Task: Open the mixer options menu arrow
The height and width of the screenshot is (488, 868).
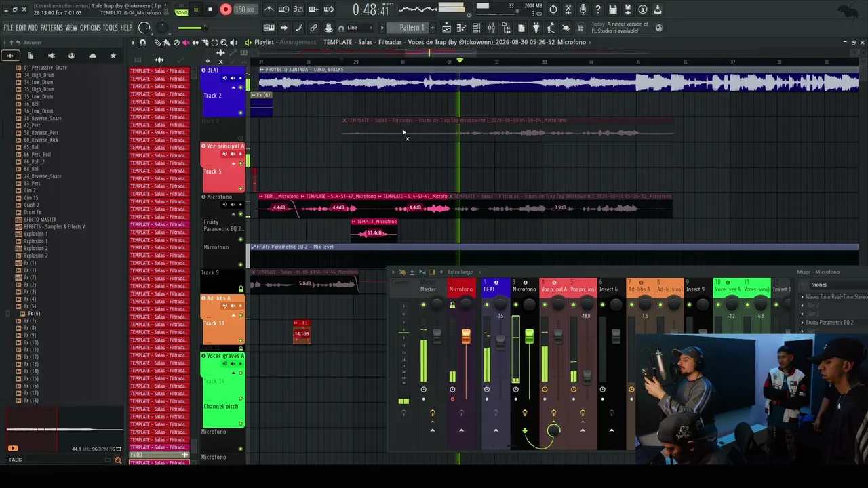Action: point(393,272)
